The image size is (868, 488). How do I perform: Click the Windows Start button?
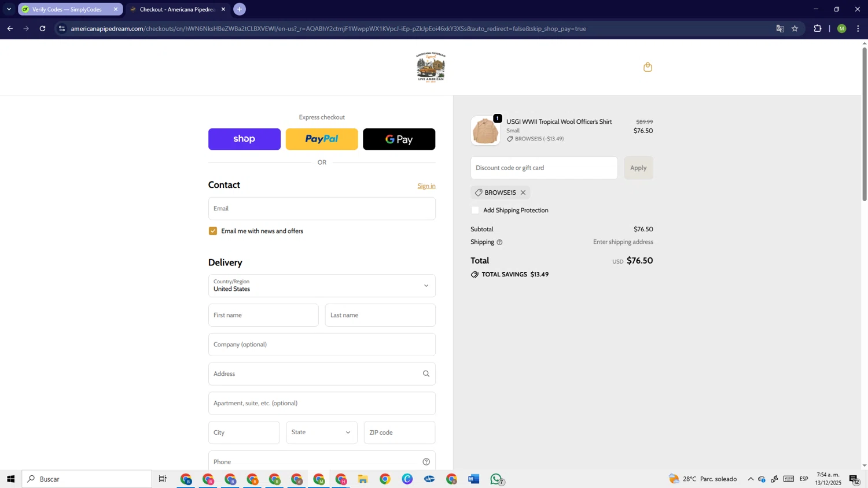click(x=10, y=479)
